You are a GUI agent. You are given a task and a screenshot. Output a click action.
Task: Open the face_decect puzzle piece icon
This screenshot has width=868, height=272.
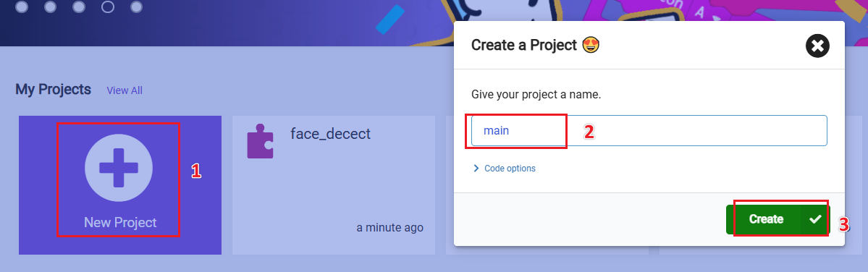click(x=260, y=143)
